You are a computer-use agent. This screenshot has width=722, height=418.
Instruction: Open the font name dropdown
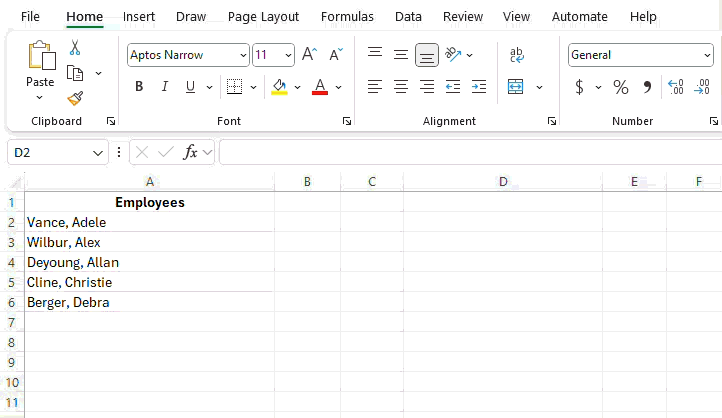click(243, 55)
